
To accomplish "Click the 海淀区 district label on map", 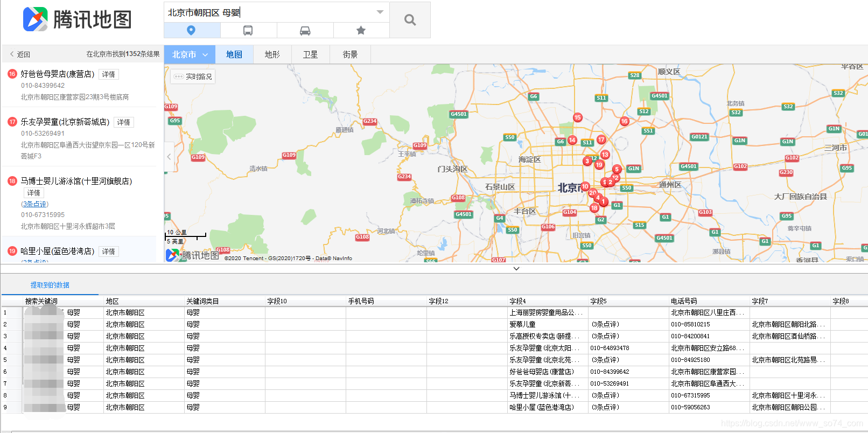I will [x=529, y=159].
